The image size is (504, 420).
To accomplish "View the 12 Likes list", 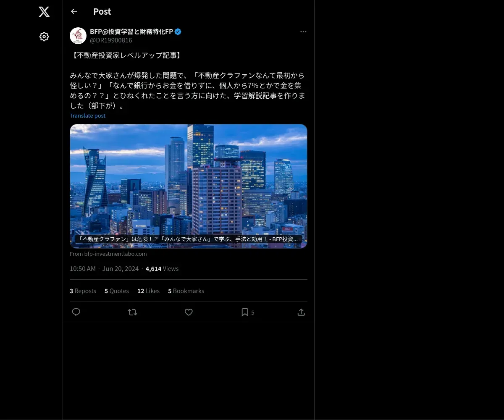I will (x=148, y=291).
